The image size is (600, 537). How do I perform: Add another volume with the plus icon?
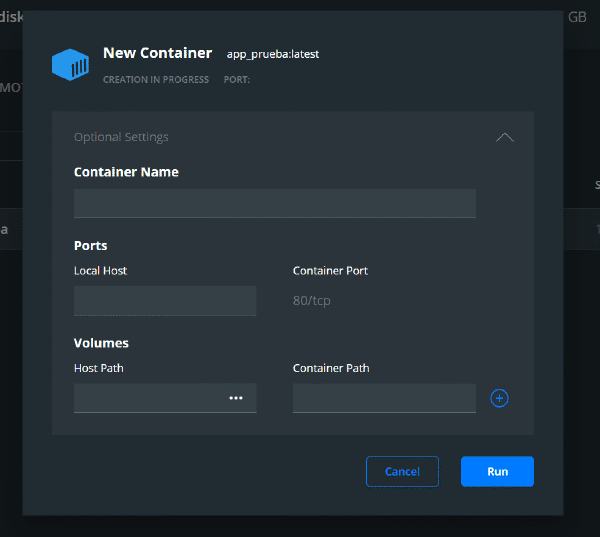(x=500, y=398)
